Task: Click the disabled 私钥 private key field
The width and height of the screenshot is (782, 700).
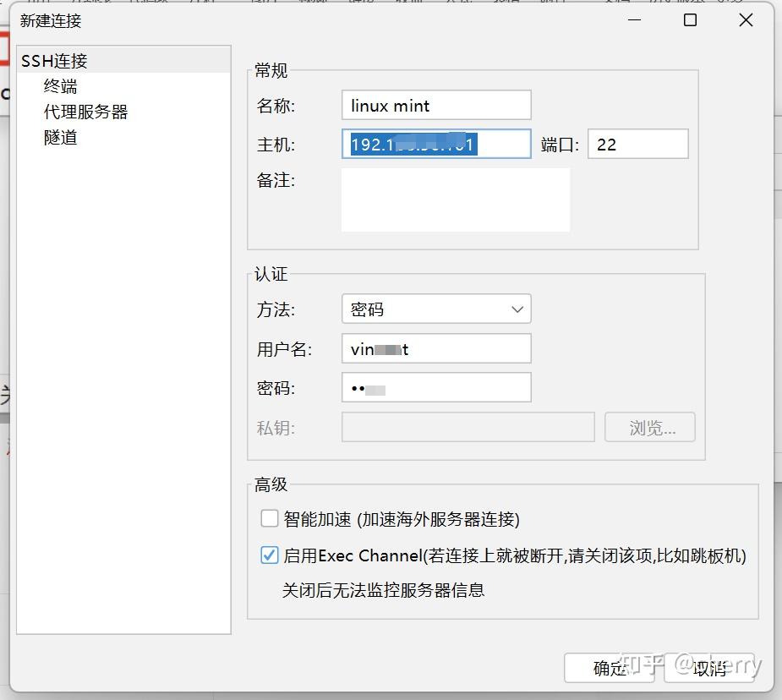Action: click(468, 427)
